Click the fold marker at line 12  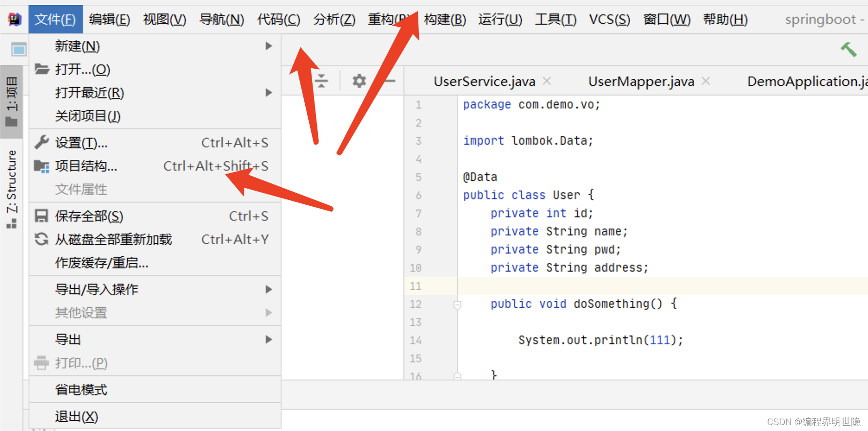457,305
